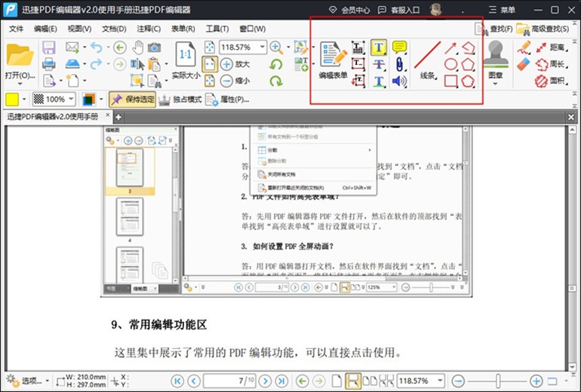581x392 pixels.
Task: Open the 编辑(E) menu
Action: point(45,29)
